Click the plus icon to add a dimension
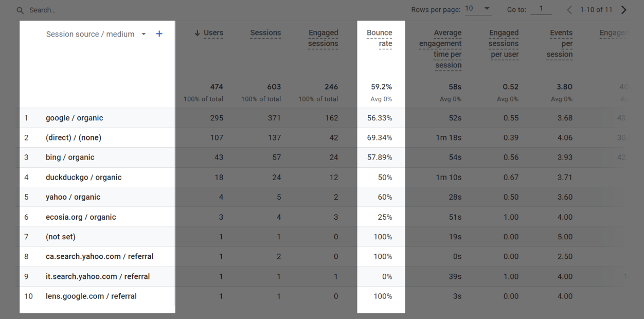Viewport: 644px width, 319px height. (x=159, y=33)
